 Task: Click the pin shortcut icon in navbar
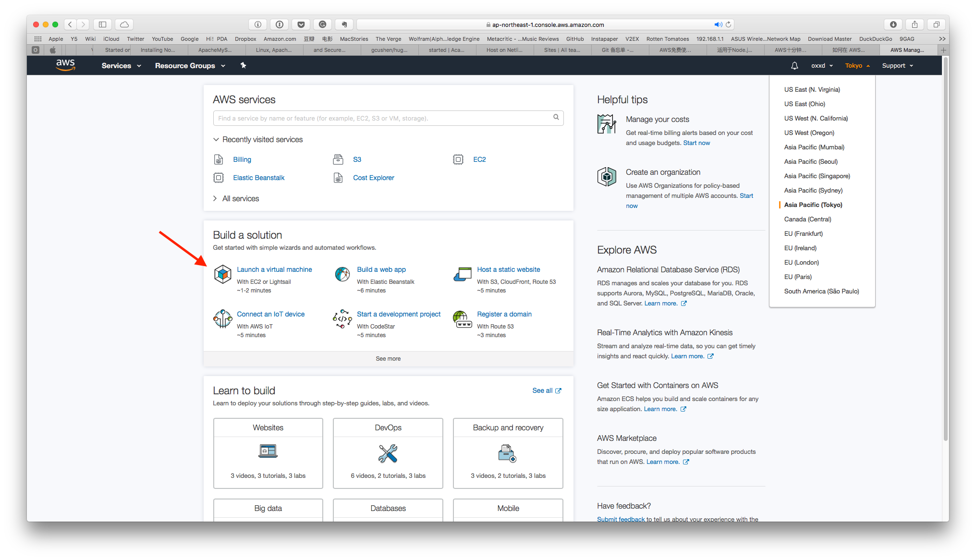(243, 65)
